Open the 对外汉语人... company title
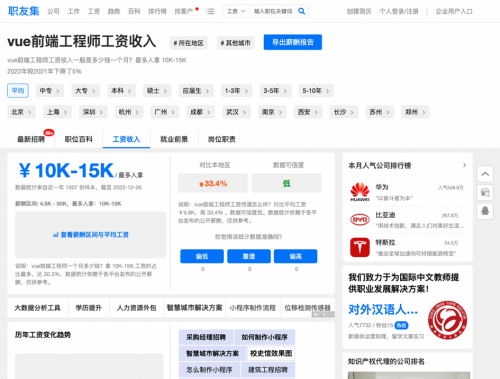Image resolution: width=500 pixels, height=379 pixels. click(383, 310)
